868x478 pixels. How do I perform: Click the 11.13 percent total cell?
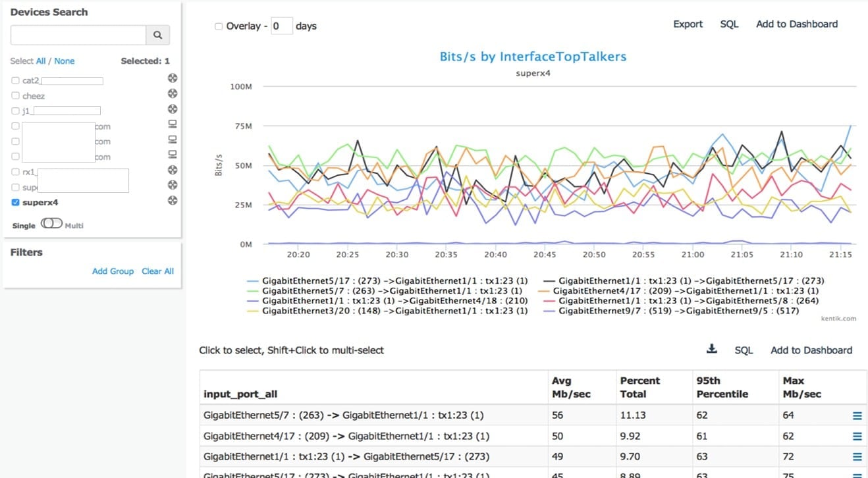tap(653, 415)
